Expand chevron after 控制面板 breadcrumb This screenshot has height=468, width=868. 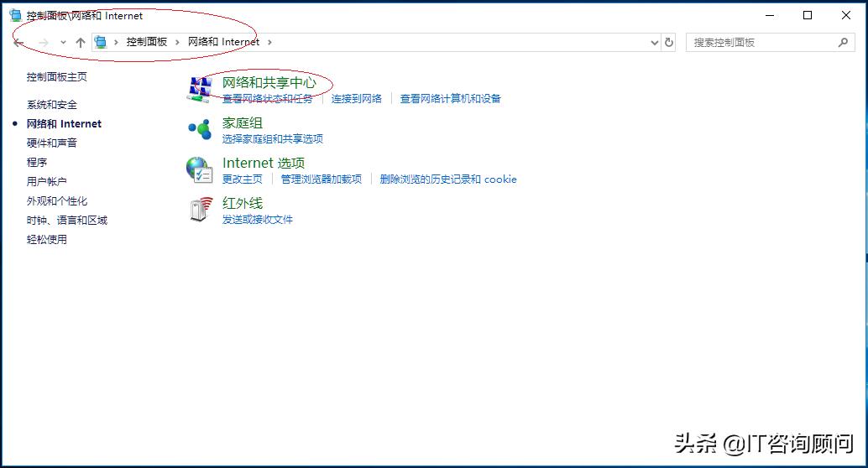(x=177, y=42)
